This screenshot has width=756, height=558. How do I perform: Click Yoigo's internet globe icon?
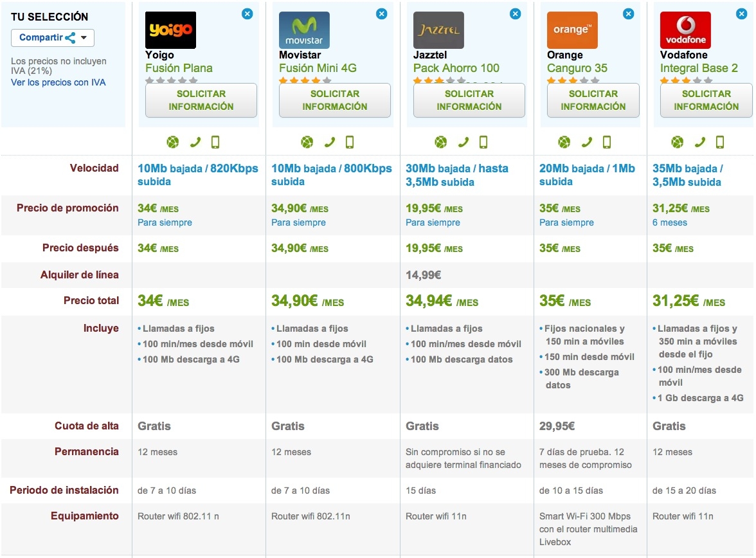click(172, 142)
